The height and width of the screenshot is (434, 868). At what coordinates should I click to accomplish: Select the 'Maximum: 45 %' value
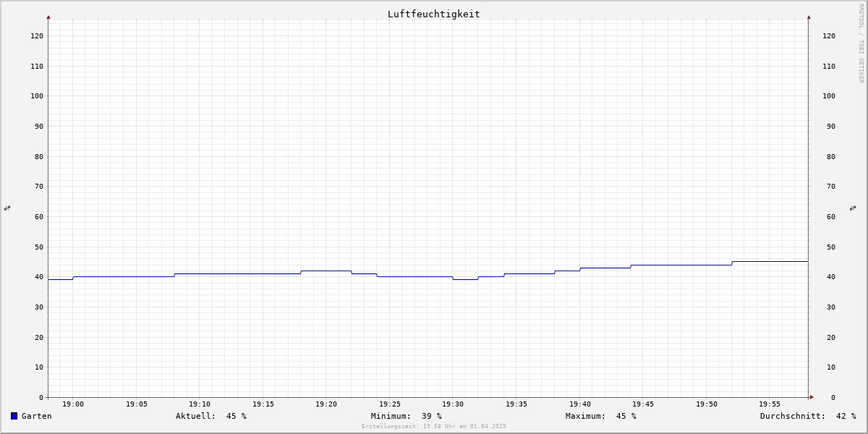point(601,416)
